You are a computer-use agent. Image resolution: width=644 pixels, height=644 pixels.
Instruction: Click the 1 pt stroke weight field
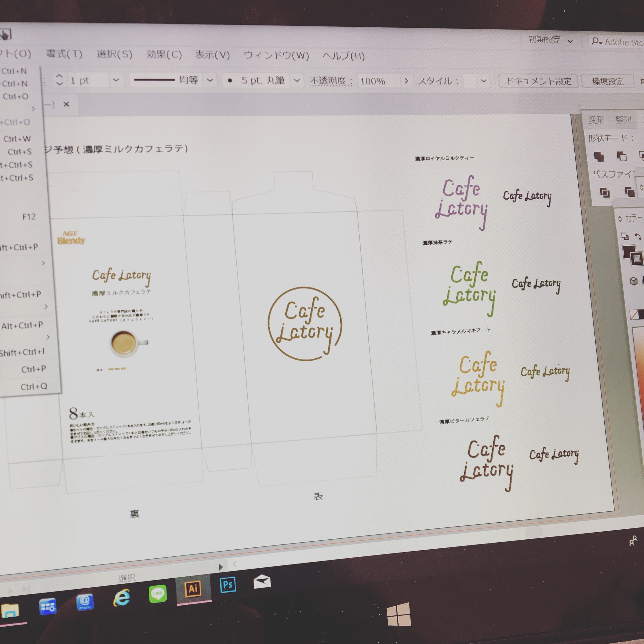89,80
